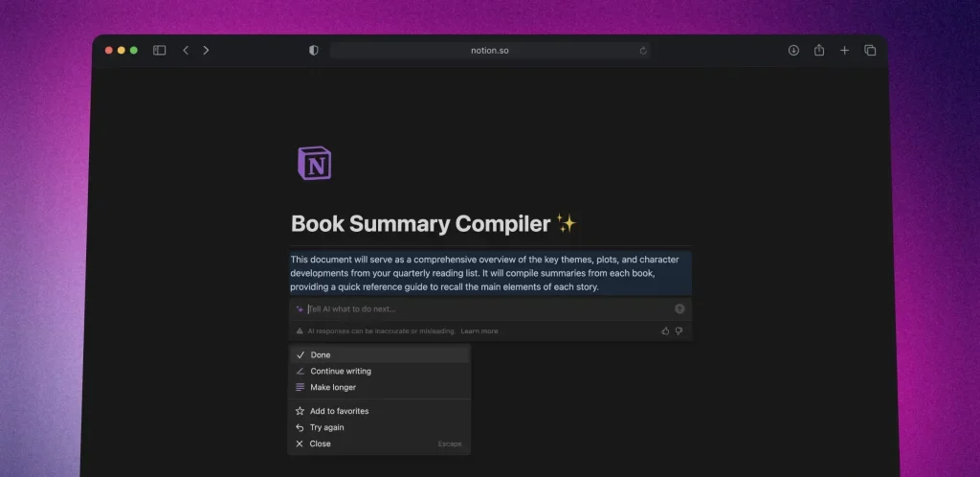Screen dimensions: 980x477
Task: Click the checkmark icon beside Done
Action: (300, 354)
